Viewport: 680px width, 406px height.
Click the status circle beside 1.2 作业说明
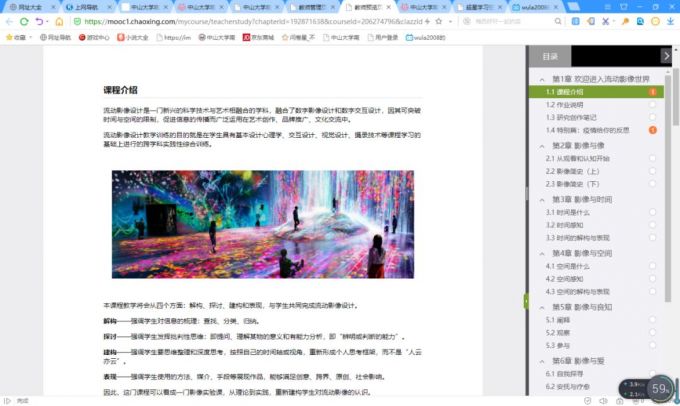[652, 105]
